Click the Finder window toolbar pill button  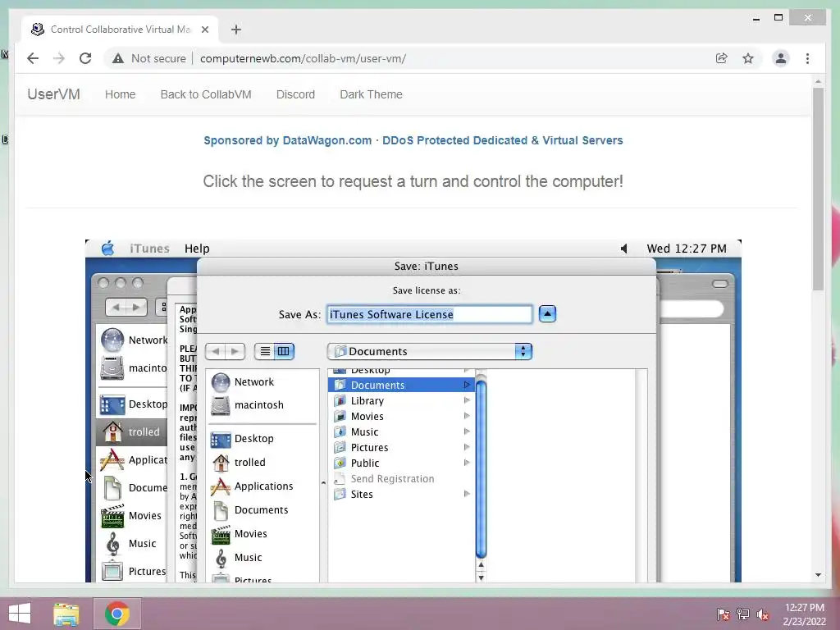point(720,283)
